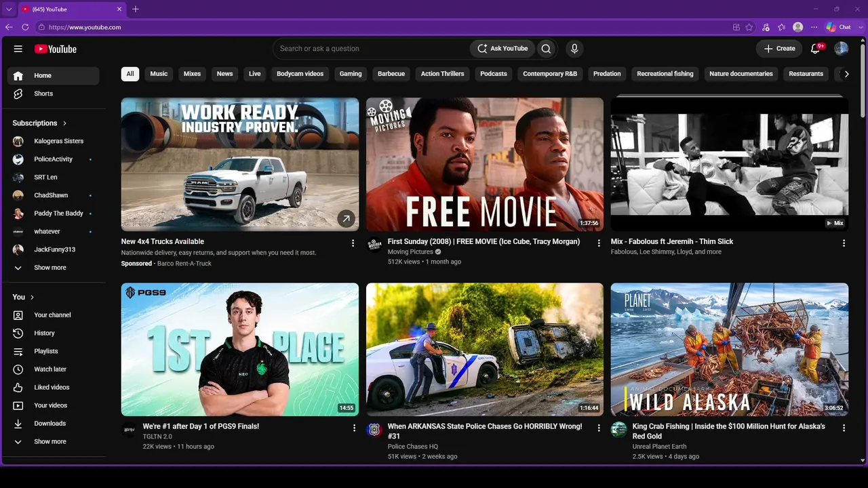Open the app available icon in address bar
868x488 pixels.
pyautogui.click(x=736, y=27)
